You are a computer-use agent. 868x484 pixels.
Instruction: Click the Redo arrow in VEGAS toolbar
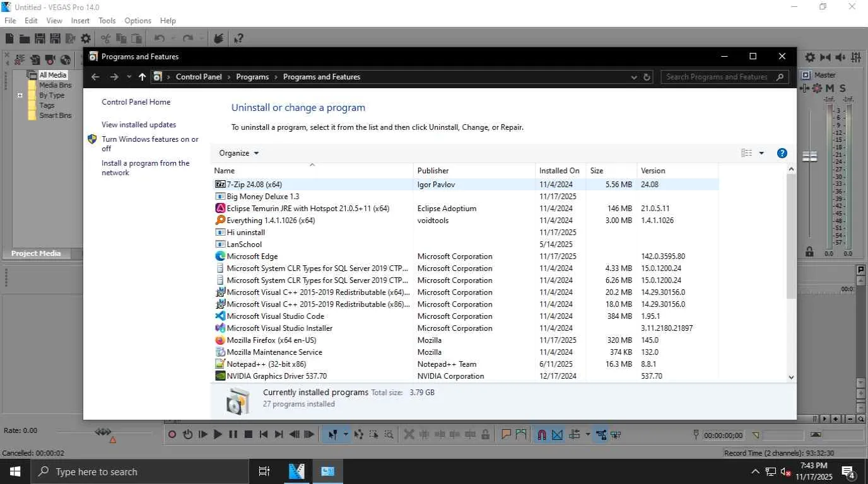187,39
